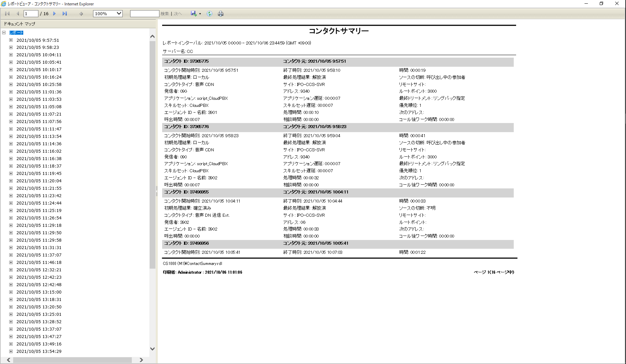Click the page number input field

pyautogui.click(x=30, y=13)
